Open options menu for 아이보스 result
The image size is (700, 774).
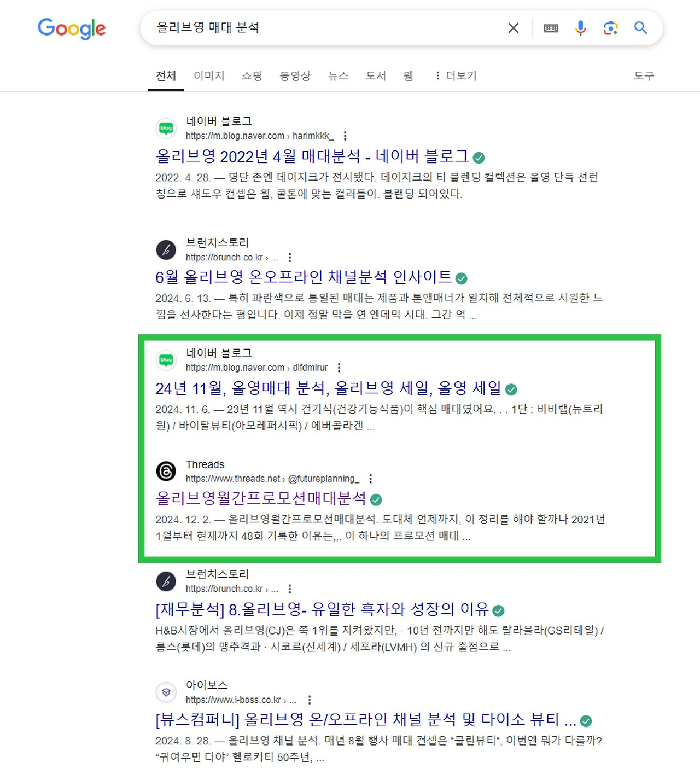pos(310,700)
